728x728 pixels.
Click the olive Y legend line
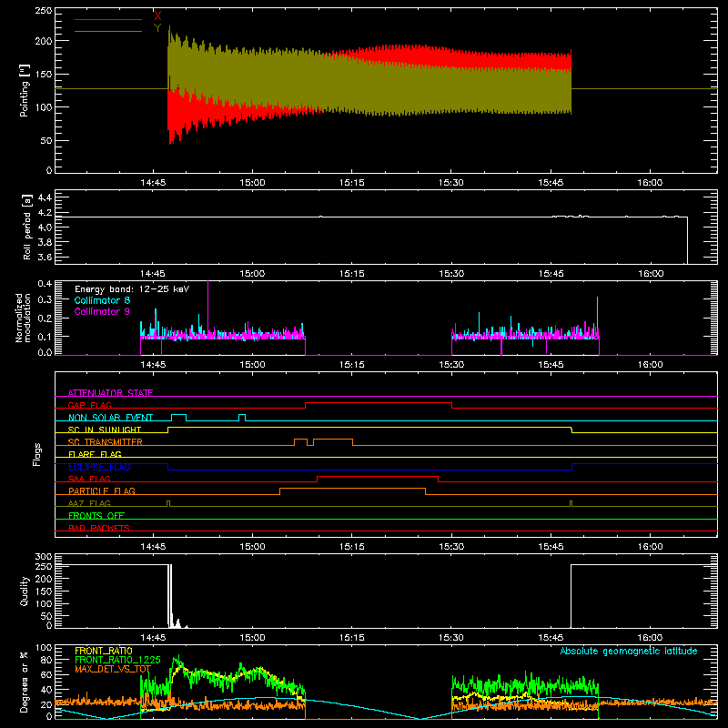pyautogui.click(x=108, y=31)
